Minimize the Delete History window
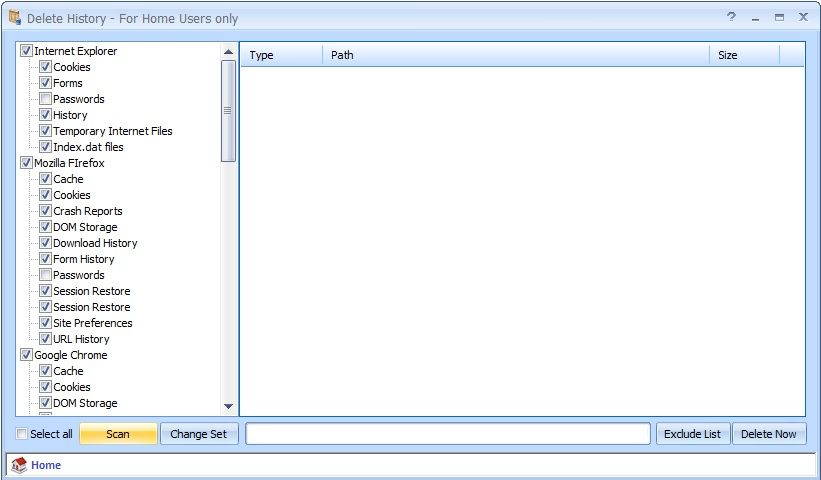821x480 pixels. [755, 18]
